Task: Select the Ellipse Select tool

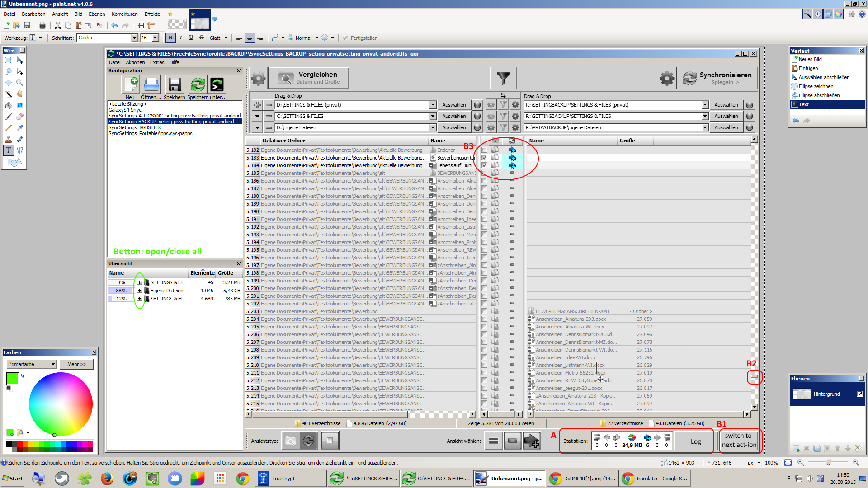Action: 9,83
